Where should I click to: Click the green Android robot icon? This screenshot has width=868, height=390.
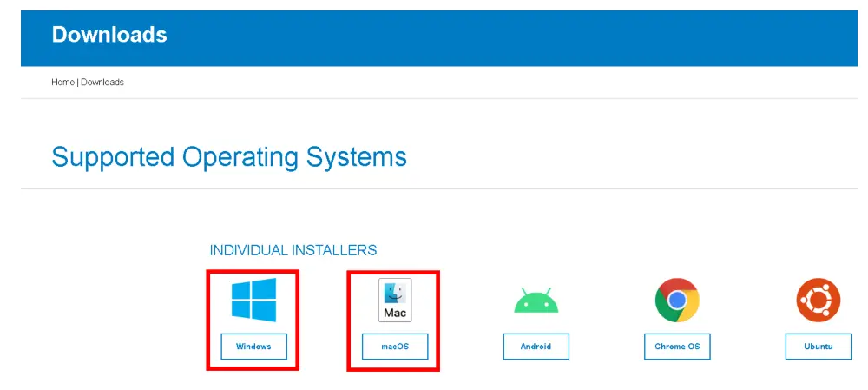(x=536, y=301)
